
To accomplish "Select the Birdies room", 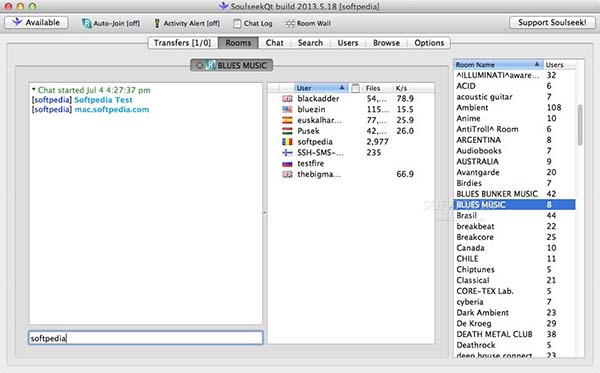I will pos(514,183).
